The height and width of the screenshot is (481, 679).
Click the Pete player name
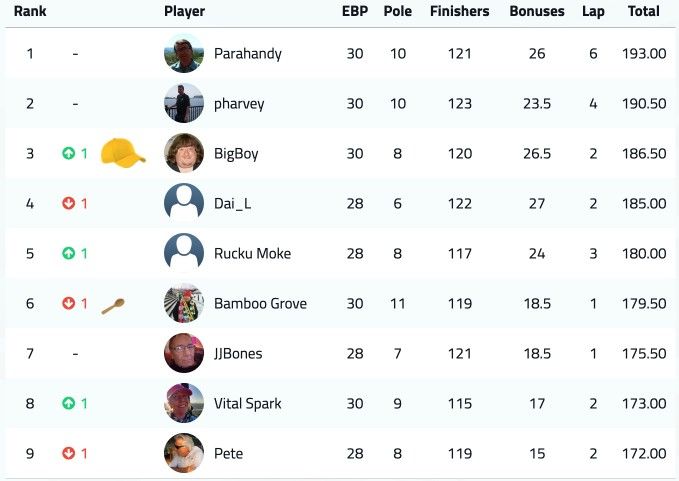tap(228, 453)
